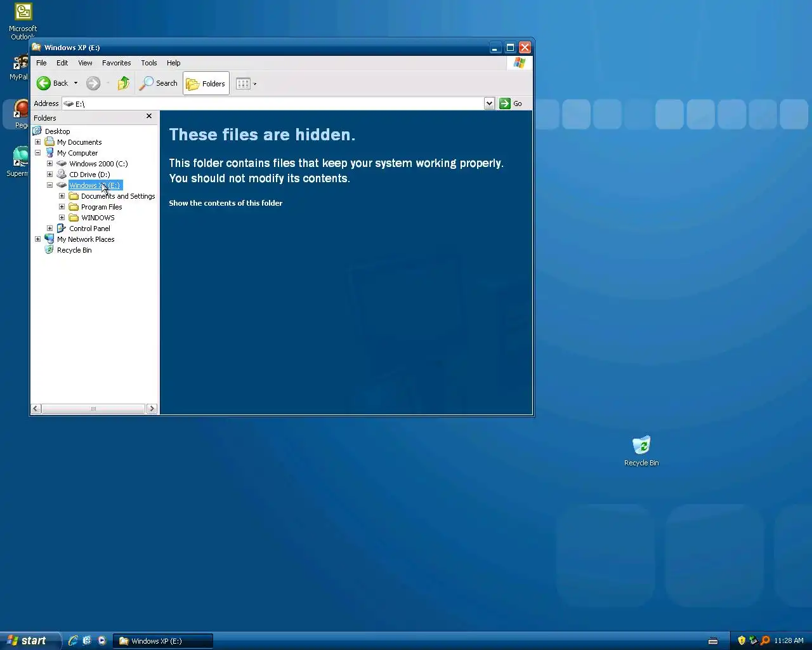This screenshot has width=812, height=650.
Task: Click the yellow security shield tray icon
Action: tap(742, 640)
